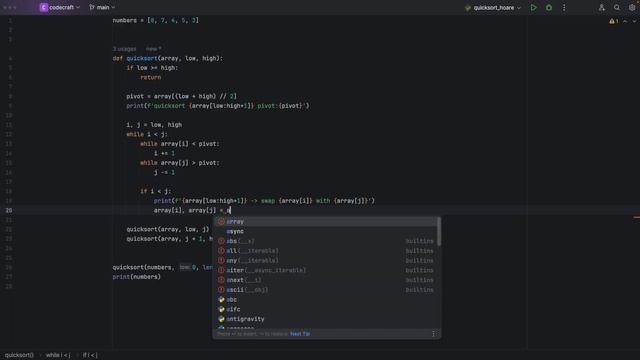Open Search Everywhere magnifier
The height and width of the screenshot is (360, 640).
(x=617, y=7)
